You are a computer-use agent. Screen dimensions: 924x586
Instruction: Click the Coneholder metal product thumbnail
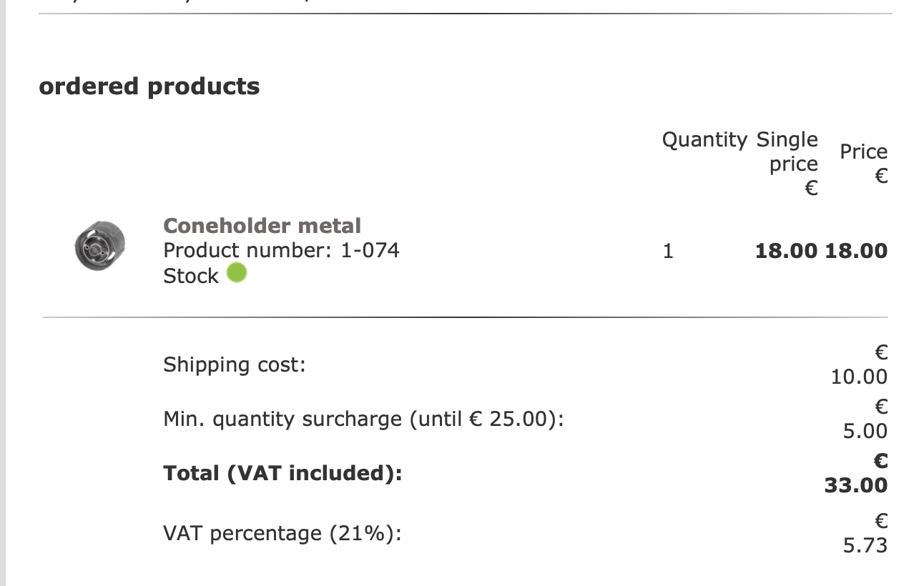[99, 245]
